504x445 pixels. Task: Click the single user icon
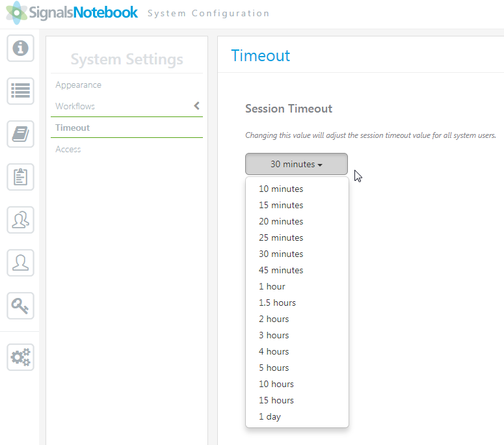click(20, 262)
